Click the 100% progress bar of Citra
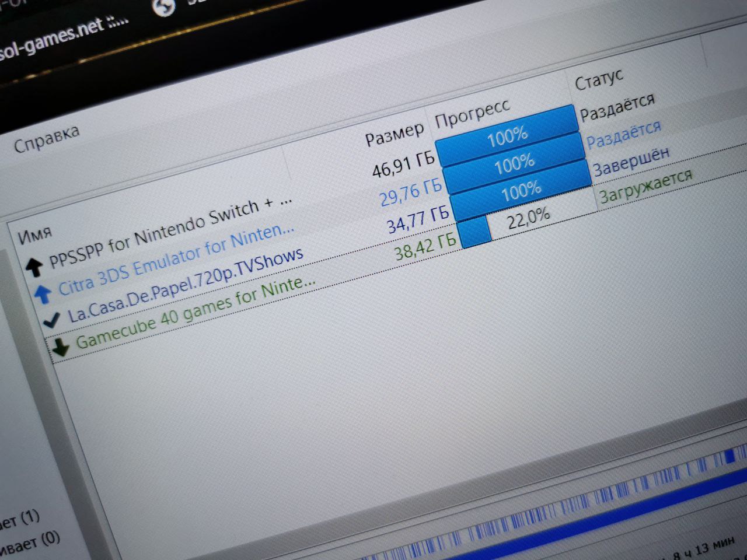The height and width of the screenshot is (560, 747). point(514,164)
